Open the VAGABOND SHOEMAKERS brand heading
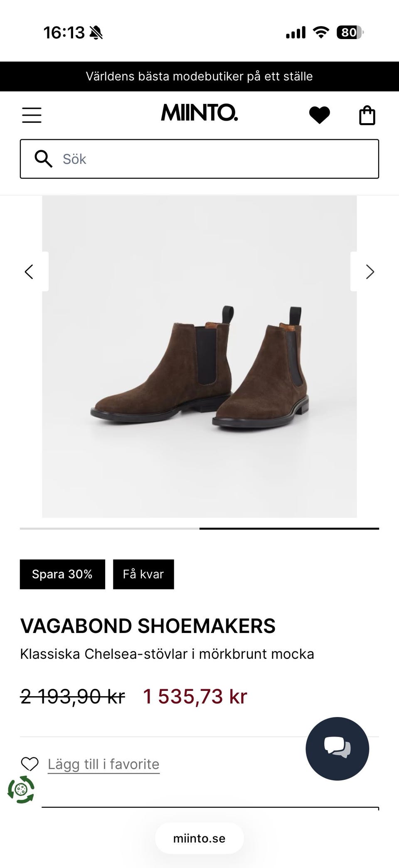This screenshot has width=399, height=868. coord(148,626)
